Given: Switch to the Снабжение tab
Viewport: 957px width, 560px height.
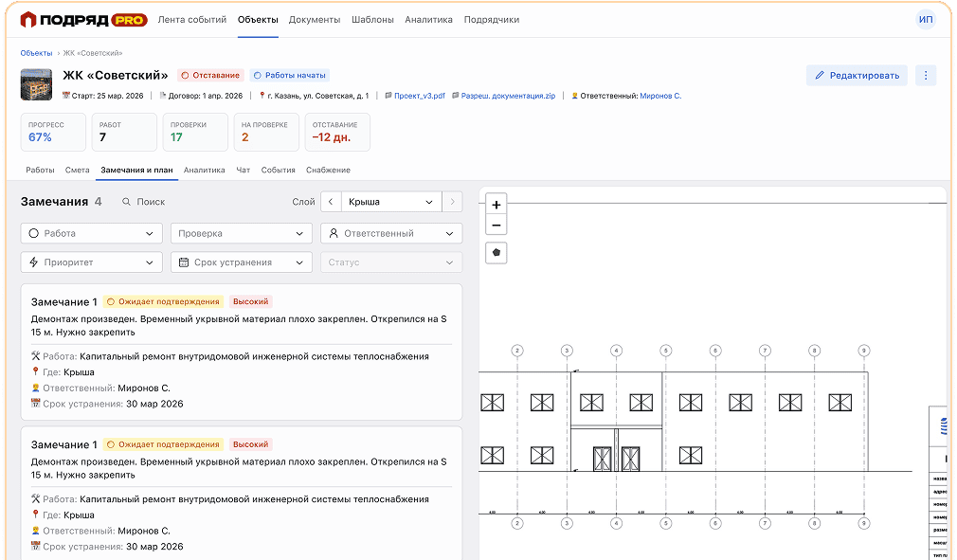Looking at the screenshot, I should (x=329, y=170).
